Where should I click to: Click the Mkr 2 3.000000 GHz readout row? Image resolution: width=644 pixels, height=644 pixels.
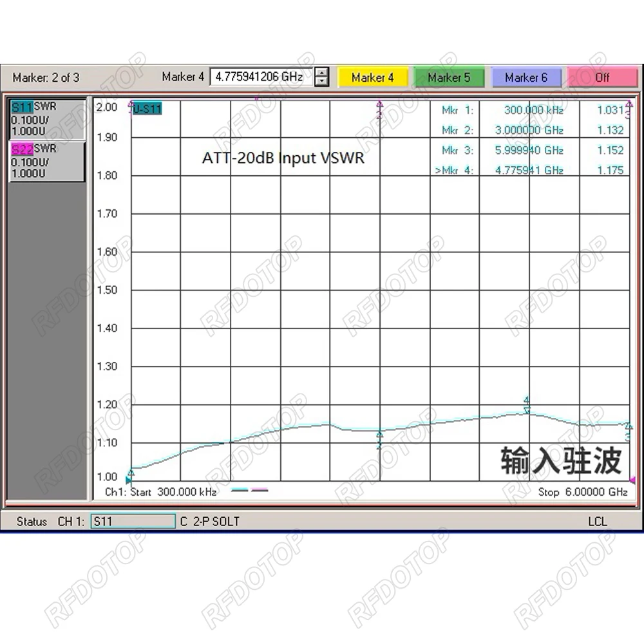(533, 130)
